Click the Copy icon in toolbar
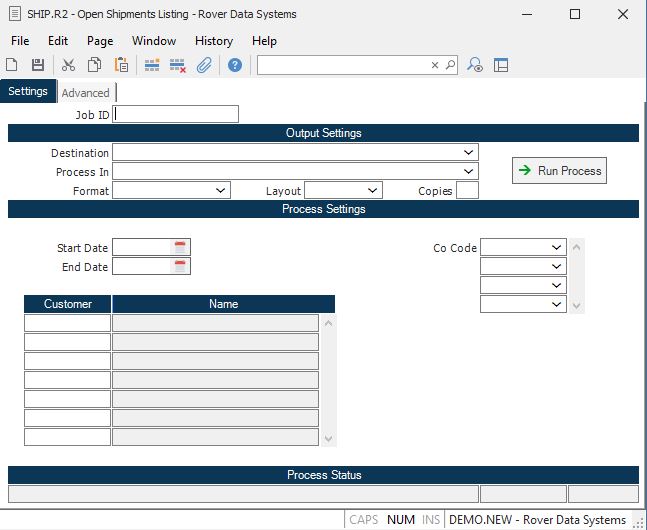Image resolution: width=647 pixels, height=530 pixels. coord(94,65)
